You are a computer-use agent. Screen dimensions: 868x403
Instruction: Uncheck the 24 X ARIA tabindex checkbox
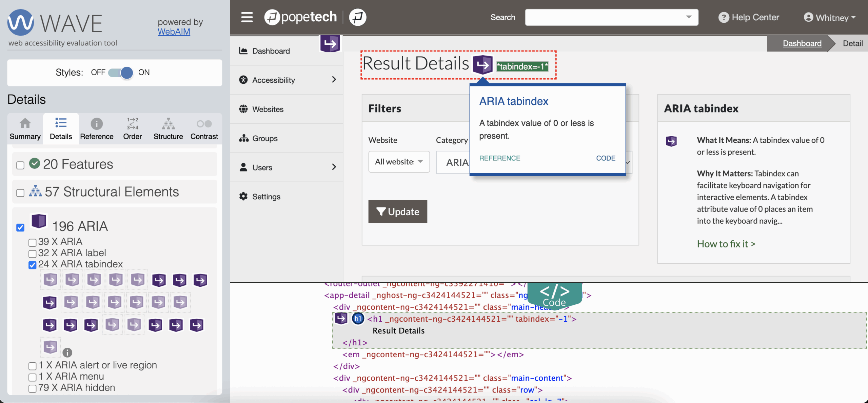click(x=33, y=265)
